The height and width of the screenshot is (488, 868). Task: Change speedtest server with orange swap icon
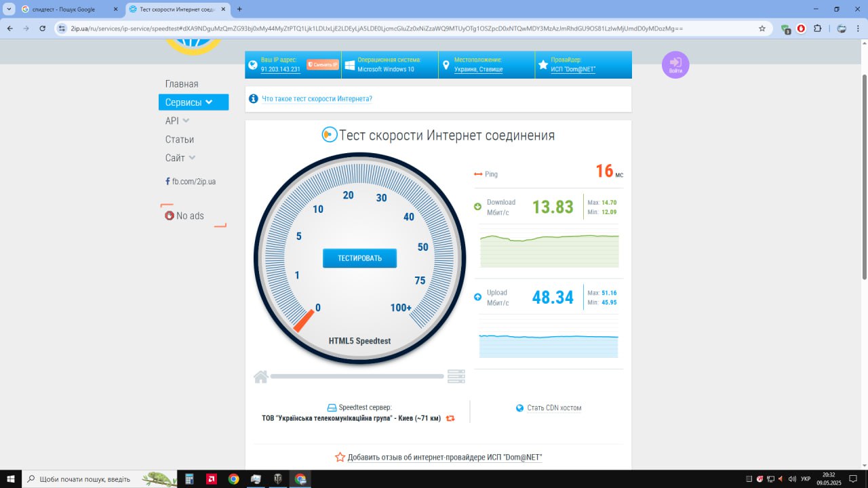click(x=450, y=418)
